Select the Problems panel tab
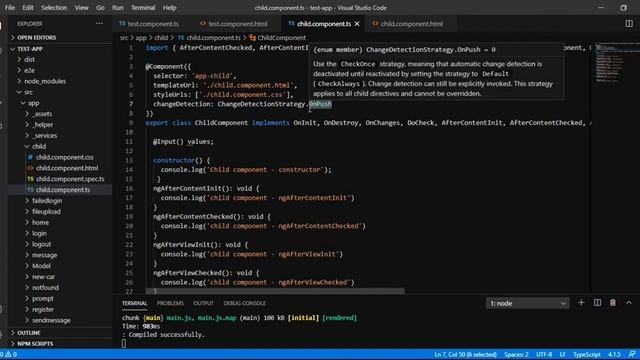 (170, 303)
